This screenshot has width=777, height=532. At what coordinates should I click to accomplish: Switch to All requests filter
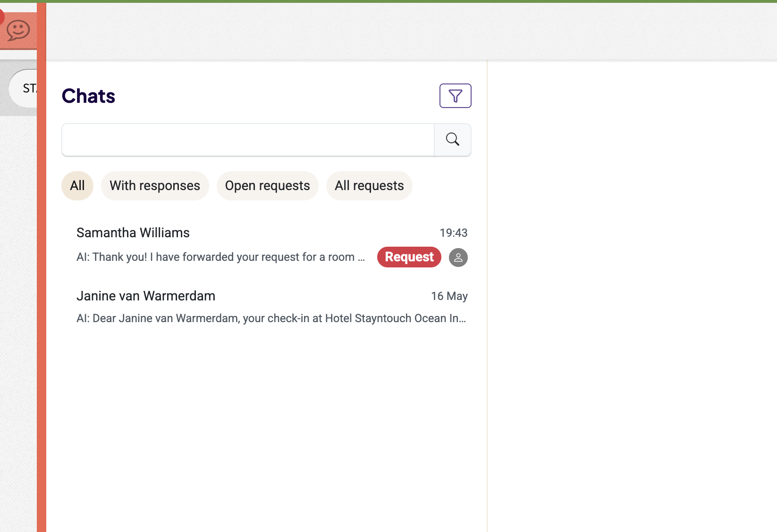coord(369,186)
